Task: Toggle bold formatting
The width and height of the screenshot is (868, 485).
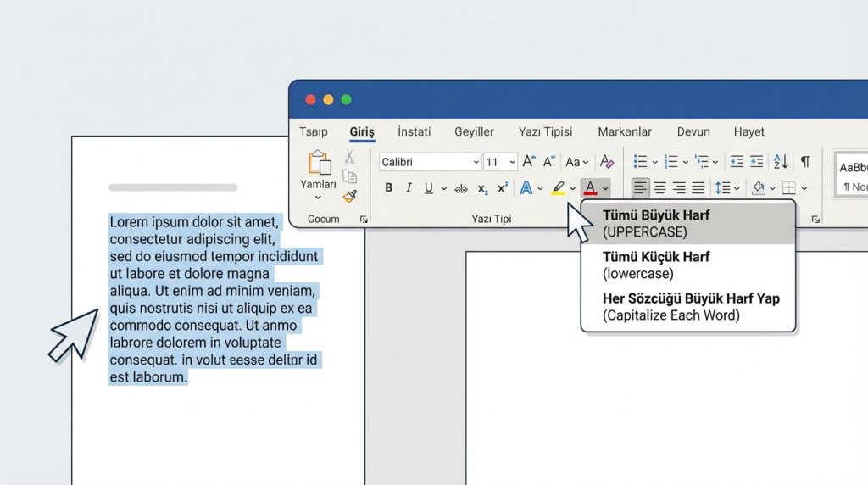Action: 388,187
